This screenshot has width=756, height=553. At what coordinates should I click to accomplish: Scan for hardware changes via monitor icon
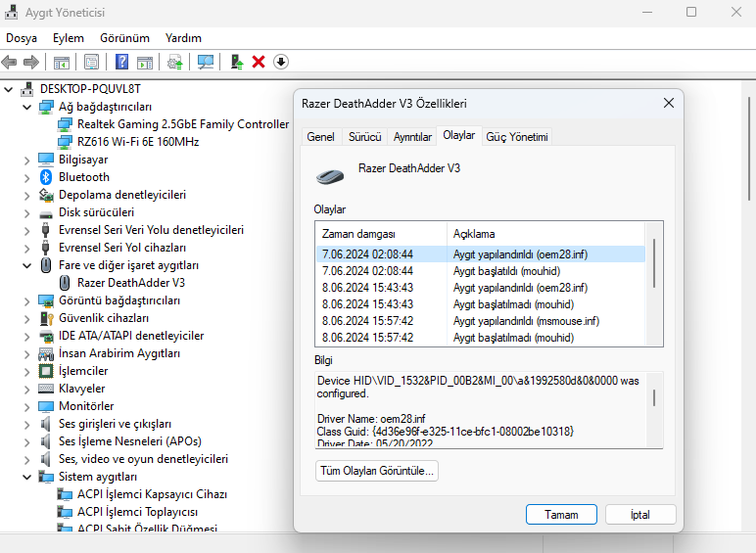(x=206, y=62)
